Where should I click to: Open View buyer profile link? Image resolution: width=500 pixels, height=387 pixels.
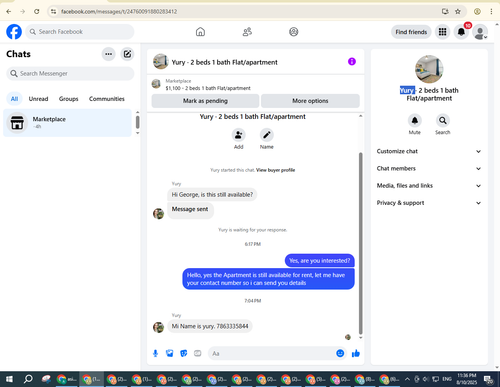(x=276, y=170)
